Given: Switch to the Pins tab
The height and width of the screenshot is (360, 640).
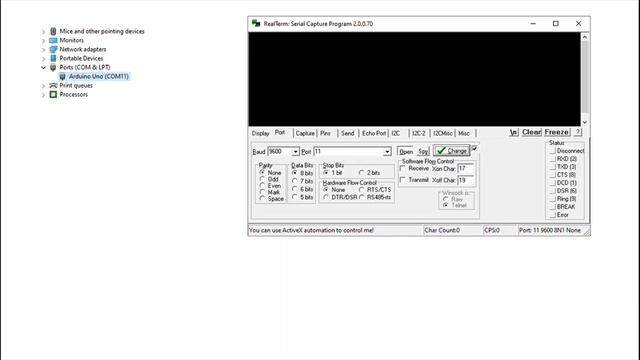Looking at the screenshot, I should coord(325,133).
